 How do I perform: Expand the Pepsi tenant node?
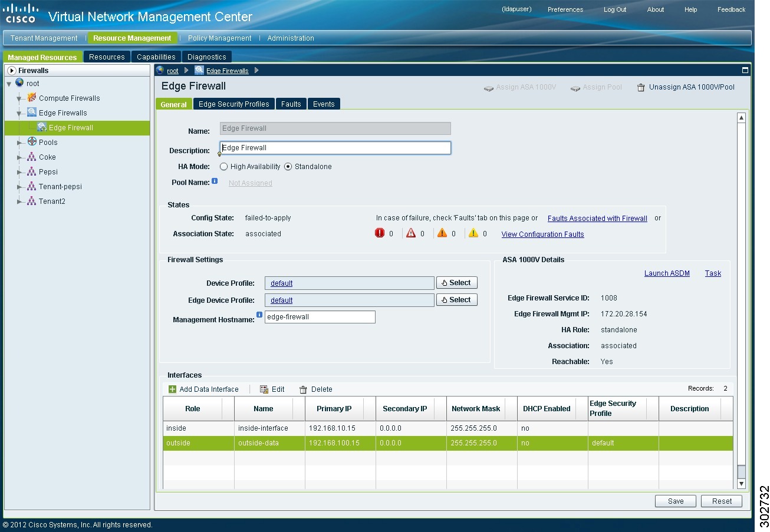click(19, 172)
